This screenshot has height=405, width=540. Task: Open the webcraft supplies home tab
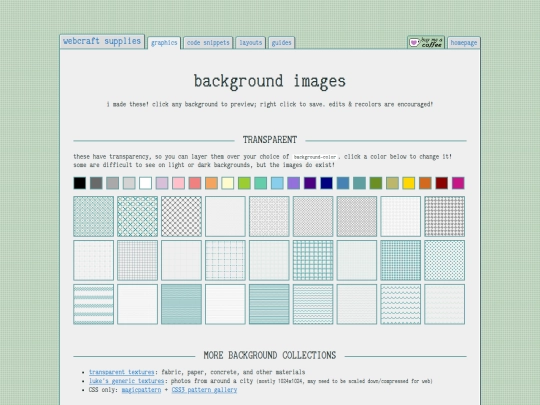click(x=102, y=41)
